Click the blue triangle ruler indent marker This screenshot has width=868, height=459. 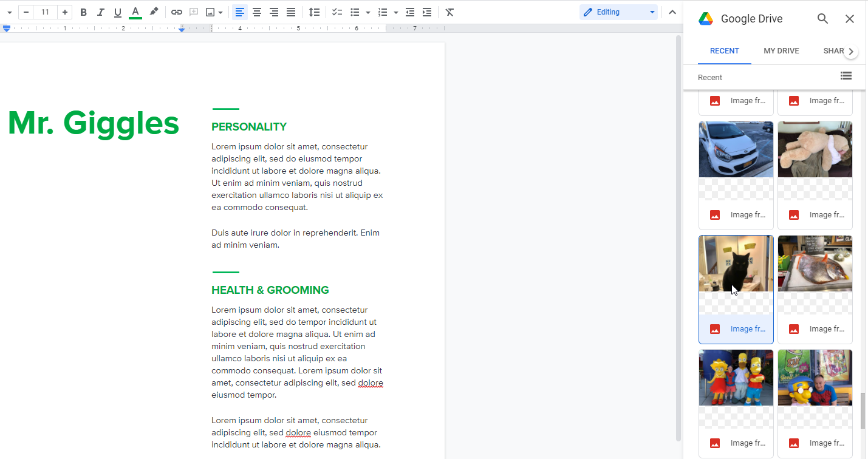coord(182,29)
